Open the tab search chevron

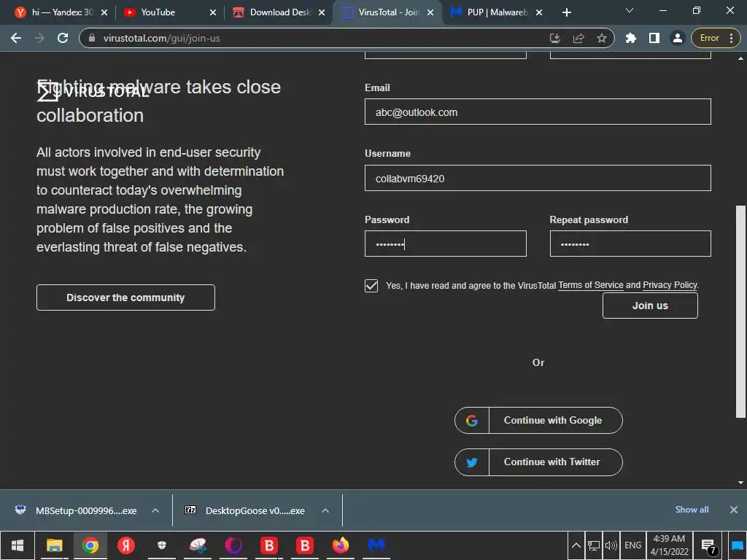(630, 10)
